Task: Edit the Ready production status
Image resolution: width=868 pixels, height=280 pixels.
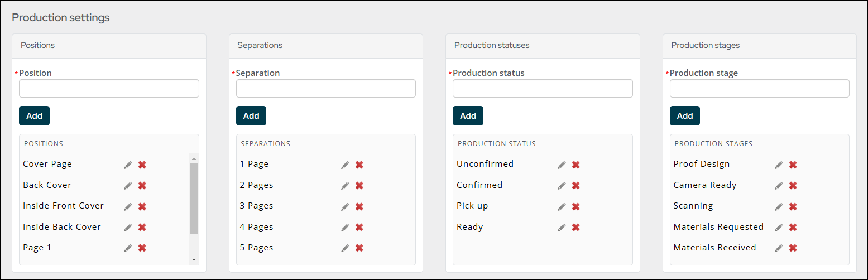Action: tap(562, 227)
